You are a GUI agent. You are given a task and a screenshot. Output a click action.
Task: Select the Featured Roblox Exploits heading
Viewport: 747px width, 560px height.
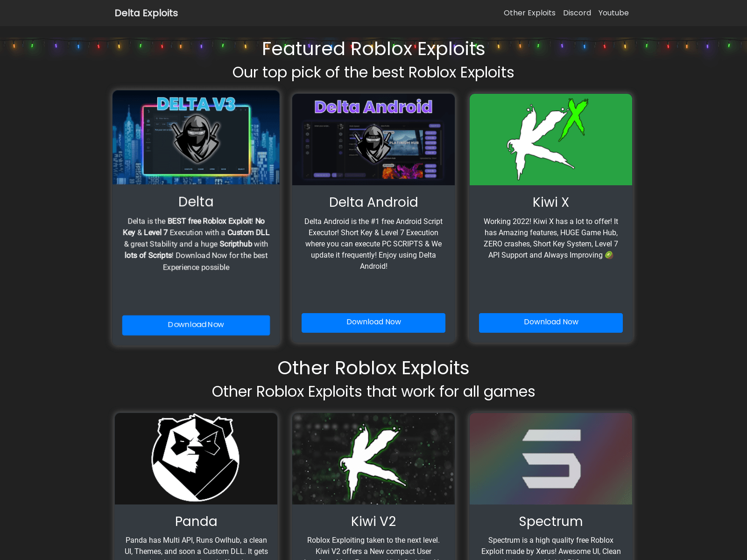click(373, 49)
